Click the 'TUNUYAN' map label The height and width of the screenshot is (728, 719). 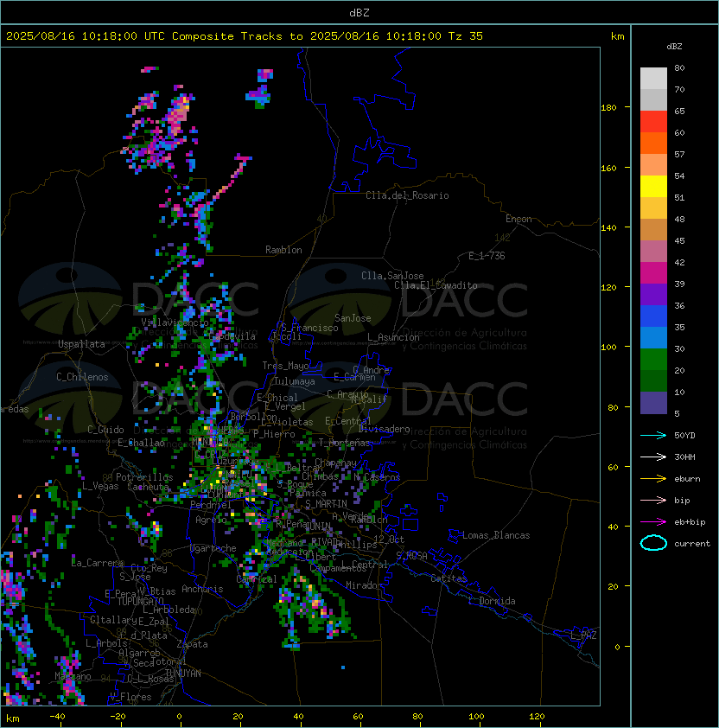pyautogui.click(x=183, y=674)
